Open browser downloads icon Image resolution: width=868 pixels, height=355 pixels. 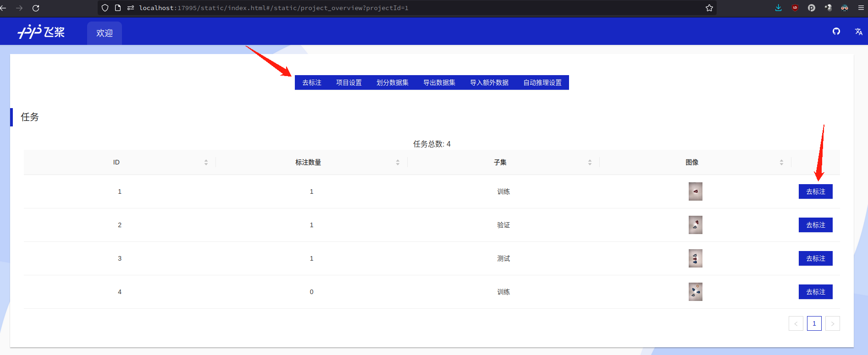(x=779, y=8)
